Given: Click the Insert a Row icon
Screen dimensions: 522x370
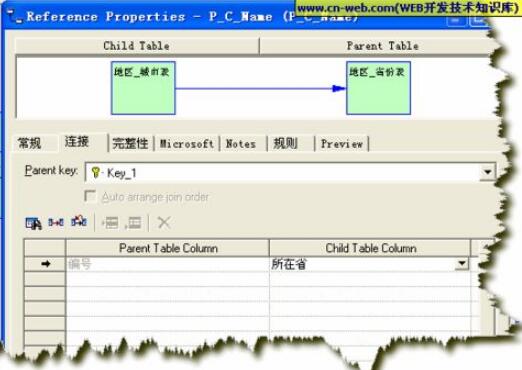Looking at the screenshot, I should [x=110, y=223].
